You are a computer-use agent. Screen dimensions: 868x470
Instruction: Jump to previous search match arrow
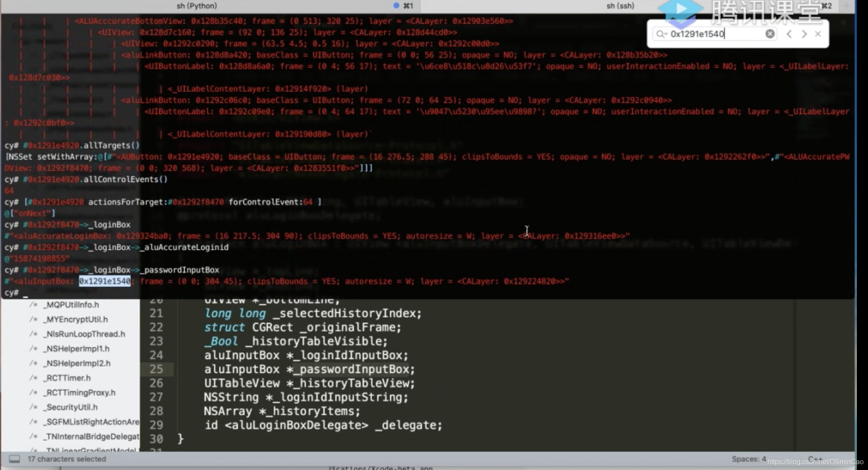[789, 34]
